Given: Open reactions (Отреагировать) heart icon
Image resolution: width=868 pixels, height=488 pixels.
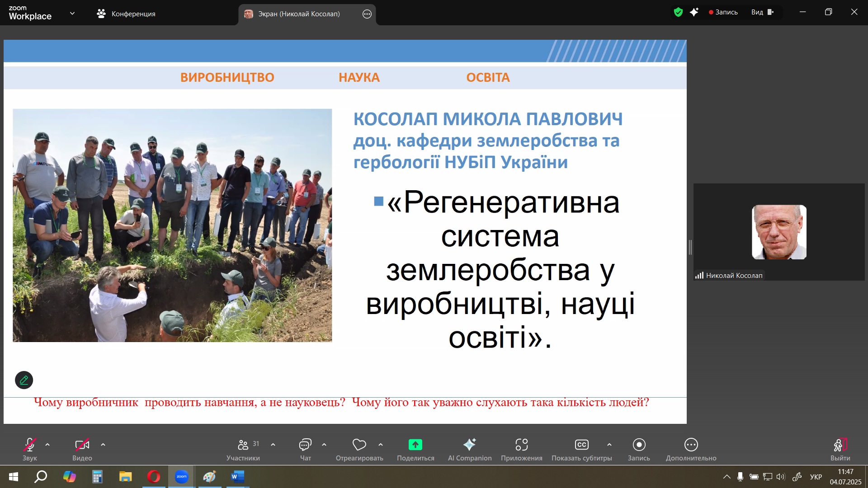Looking at the screenshot, I should 359,445.
